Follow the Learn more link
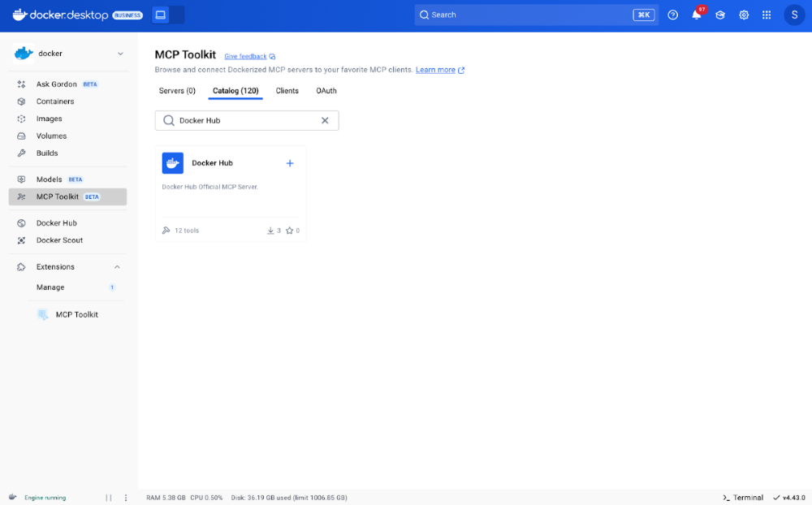 [435, 70]
